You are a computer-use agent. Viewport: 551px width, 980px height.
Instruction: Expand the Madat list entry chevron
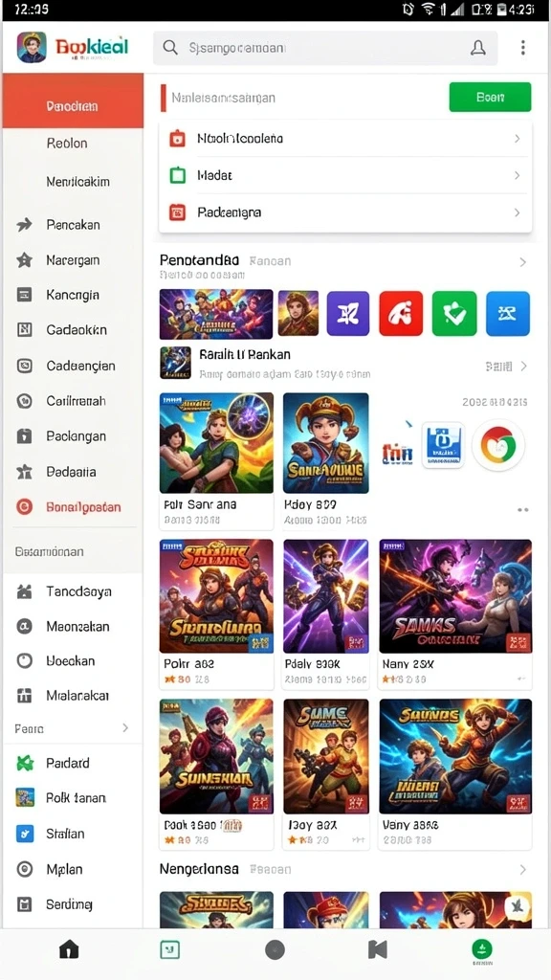tap(517, 176)
